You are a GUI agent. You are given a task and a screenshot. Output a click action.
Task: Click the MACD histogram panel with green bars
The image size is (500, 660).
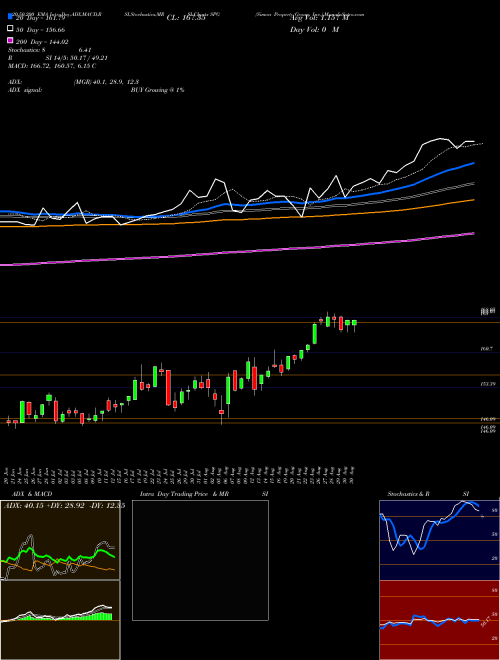(x=60, y=620)
